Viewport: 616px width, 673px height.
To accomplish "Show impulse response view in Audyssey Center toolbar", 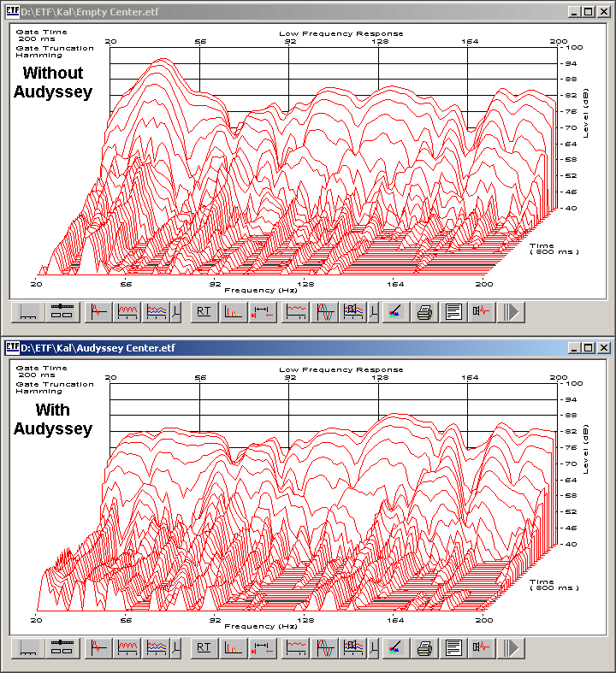I will click(100, 648).
